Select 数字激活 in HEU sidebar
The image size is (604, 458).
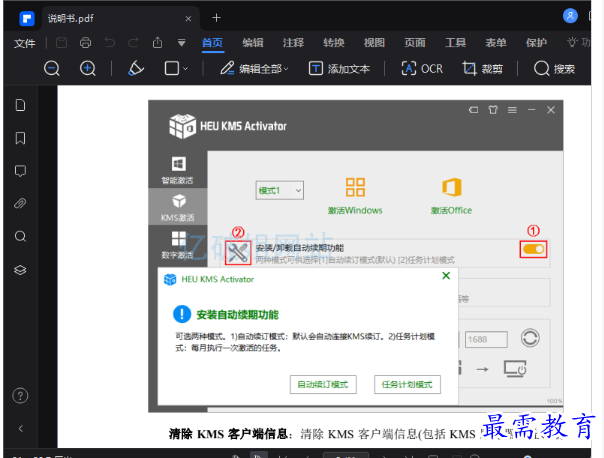tap(178, 245)
